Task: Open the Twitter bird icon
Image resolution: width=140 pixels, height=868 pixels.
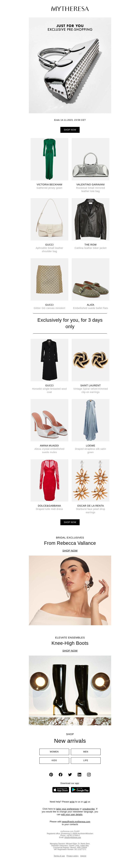Action: [x=70, y=775]
